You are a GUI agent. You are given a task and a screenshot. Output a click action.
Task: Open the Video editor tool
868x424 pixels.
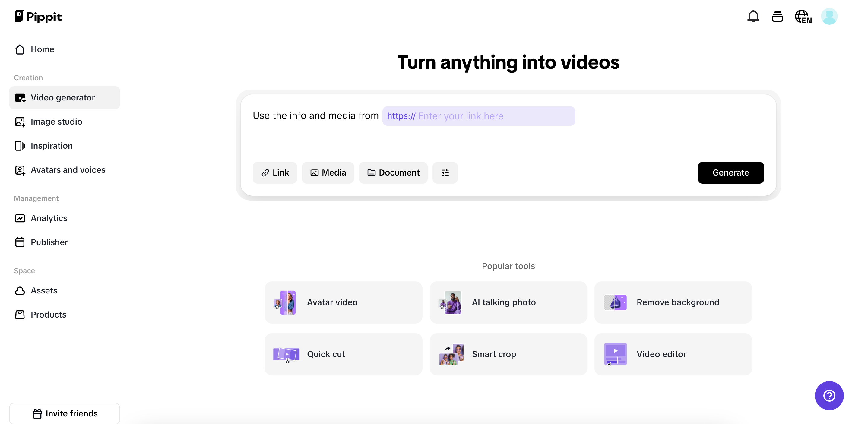pyautogui.click(x=673, y=354)
